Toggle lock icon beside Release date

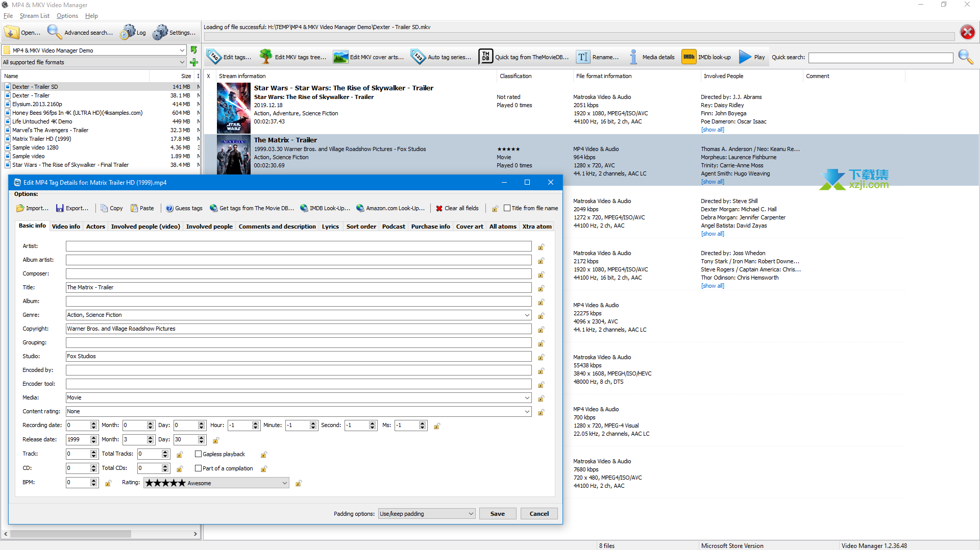[216, 440]
